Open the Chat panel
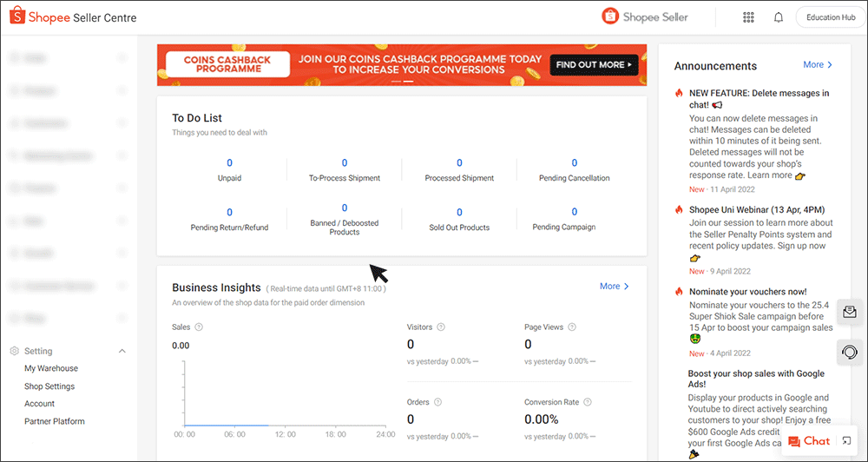868x462 pixels. [x=809, y=441]
